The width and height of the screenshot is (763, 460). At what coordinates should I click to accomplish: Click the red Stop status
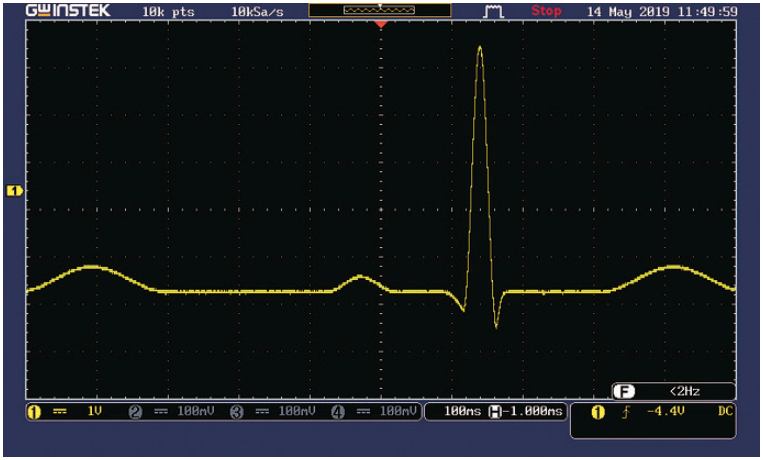(546, 11)
